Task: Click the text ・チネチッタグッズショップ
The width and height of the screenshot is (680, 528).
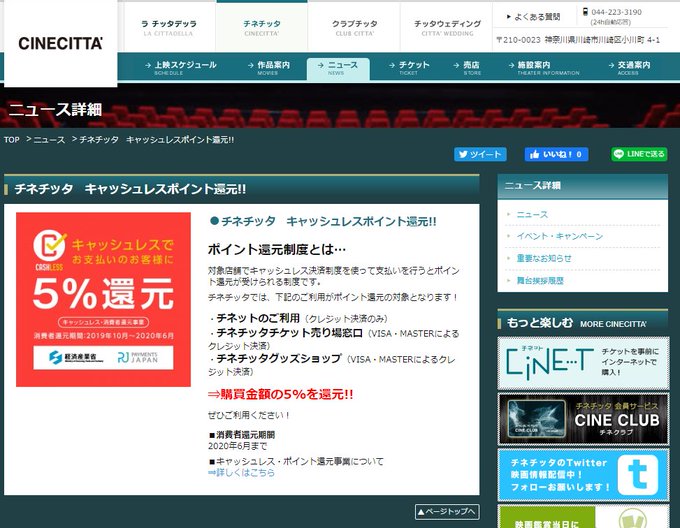Action: [x=275, y=359]
